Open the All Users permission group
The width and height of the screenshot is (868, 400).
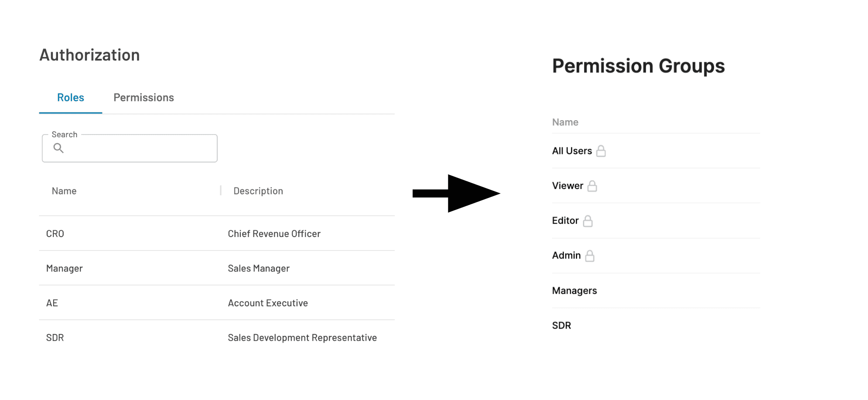click(x=572, y=151)
